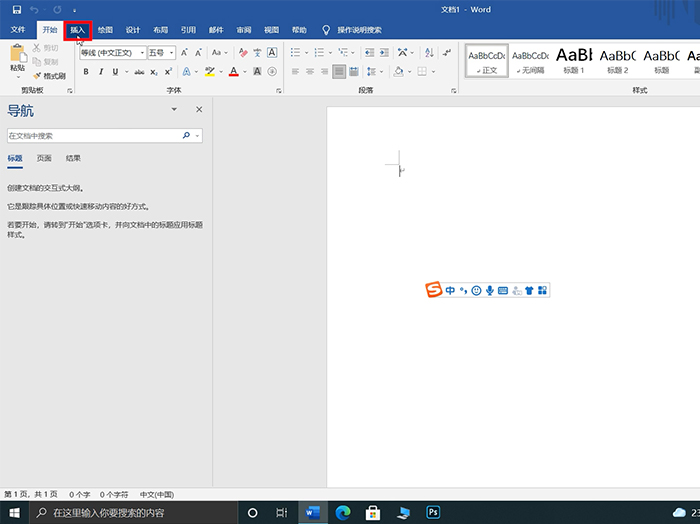Screen dimensions: 700x524
Task: Click the subscript X2 icon
Action: click(x=154, y=71)
